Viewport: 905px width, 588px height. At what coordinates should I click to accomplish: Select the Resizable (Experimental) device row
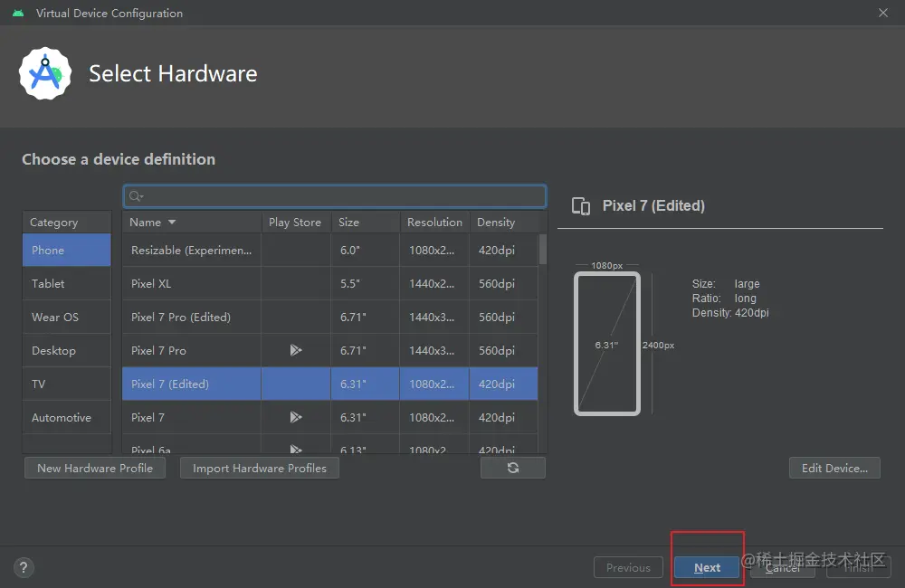[330, 250]
